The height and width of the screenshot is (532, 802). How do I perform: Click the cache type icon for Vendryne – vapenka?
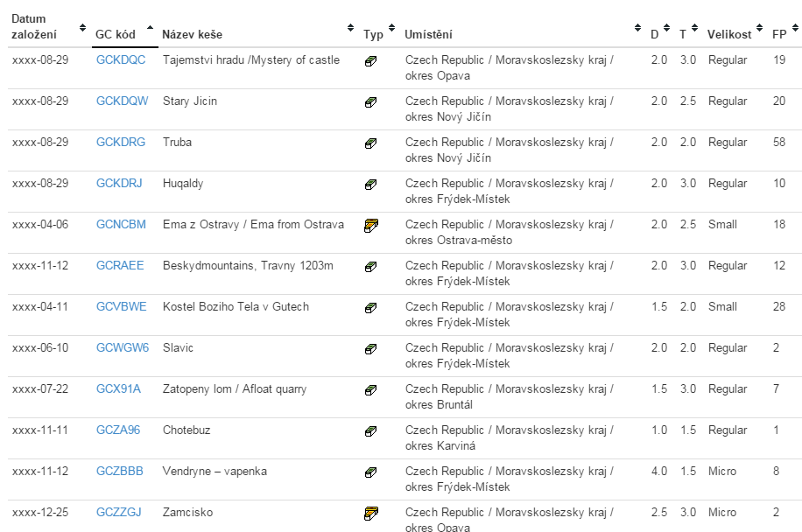(x=371, y=472)
